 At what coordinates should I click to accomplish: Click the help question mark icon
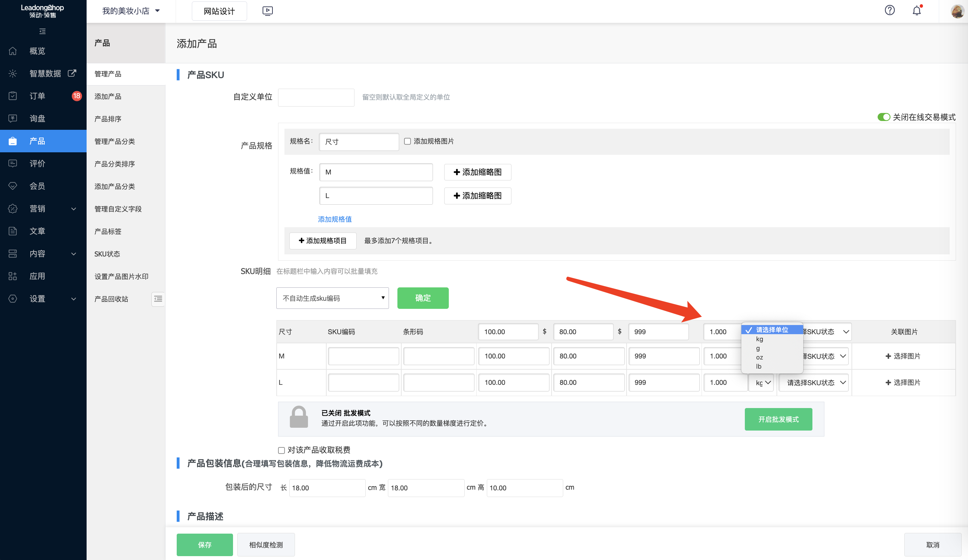pos(889,10)
